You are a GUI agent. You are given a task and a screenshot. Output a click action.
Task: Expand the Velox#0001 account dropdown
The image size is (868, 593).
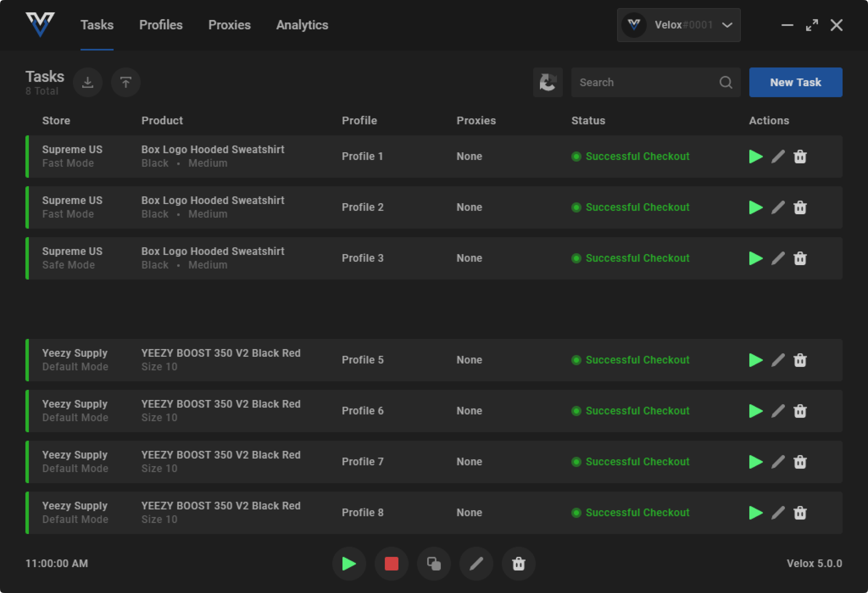pyautogui.click(x=679, y=25)
